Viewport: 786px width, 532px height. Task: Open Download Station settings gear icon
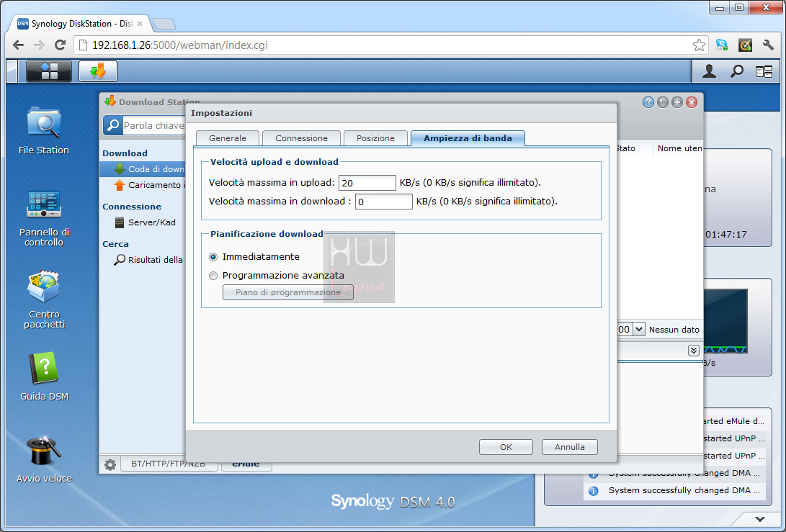(110, 464)
